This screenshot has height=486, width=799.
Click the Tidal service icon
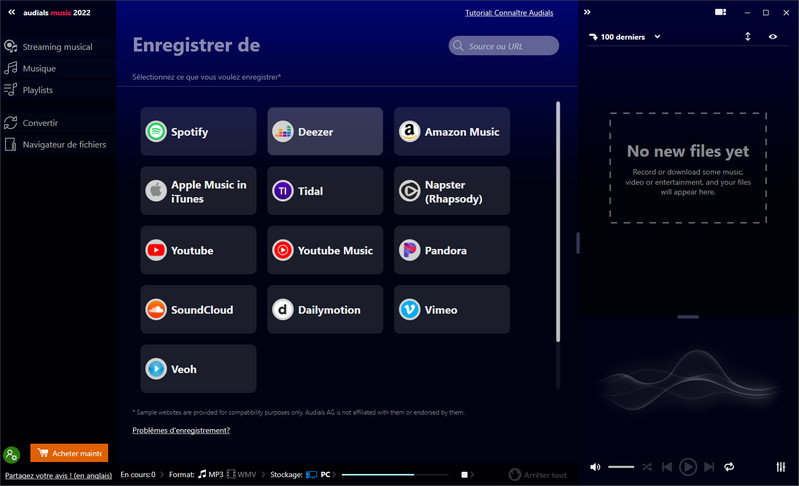pyautogui.click(x=283, y=191)
